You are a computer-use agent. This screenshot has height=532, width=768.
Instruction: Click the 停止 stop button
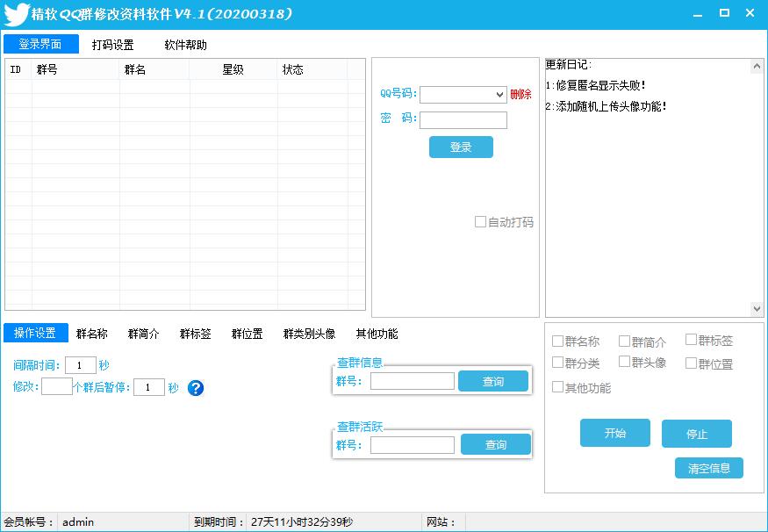tap(697, 434)
